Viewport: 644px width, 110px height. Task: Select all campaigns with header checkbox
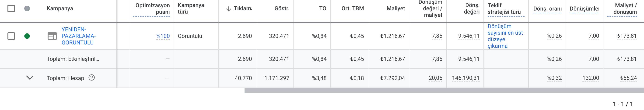tap(11, 8)
